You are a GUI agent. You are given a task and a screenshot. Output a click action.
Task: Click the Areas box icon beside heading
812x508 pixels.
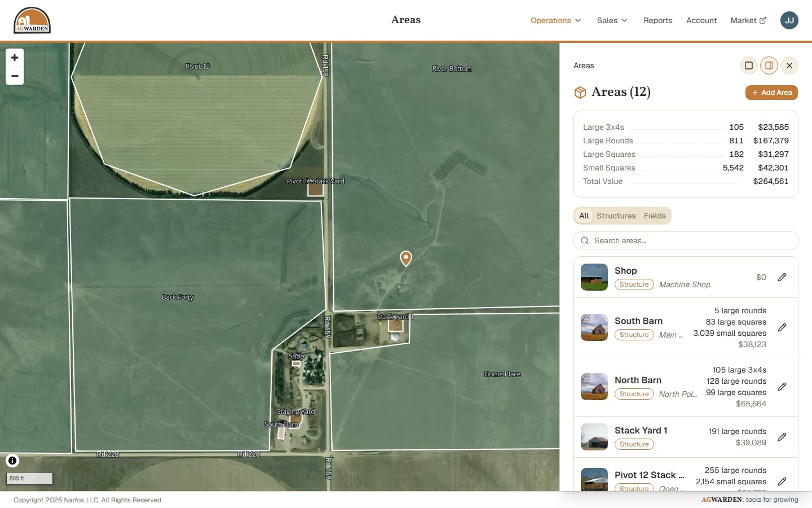[580, 93]
